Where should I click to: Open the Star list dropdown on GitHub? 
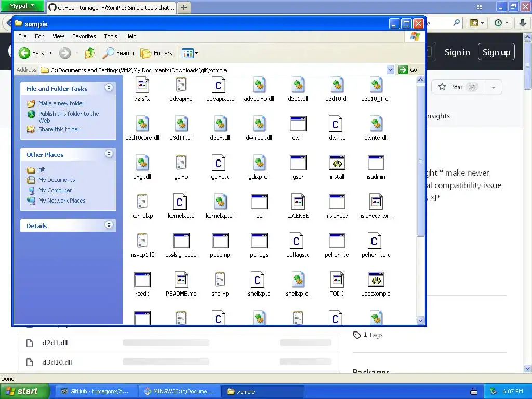[x=494, y=87]
